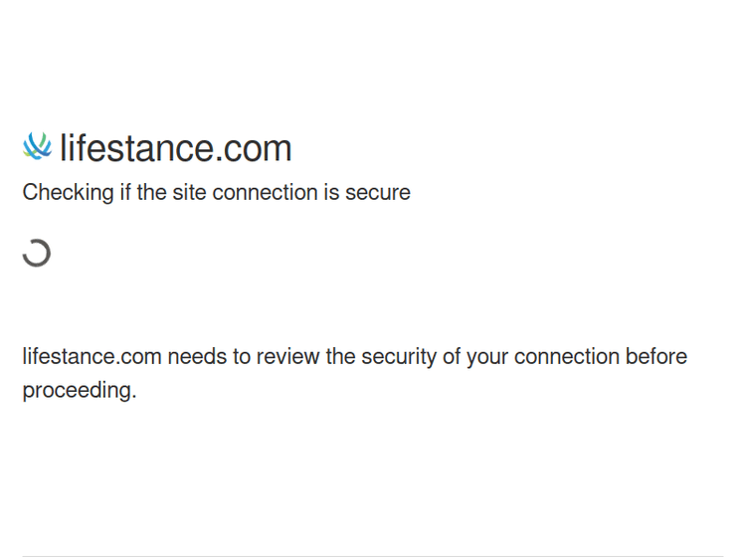Click the large lifestance.com heading
Screen dimensions: 746x560
tap(175, 148)
